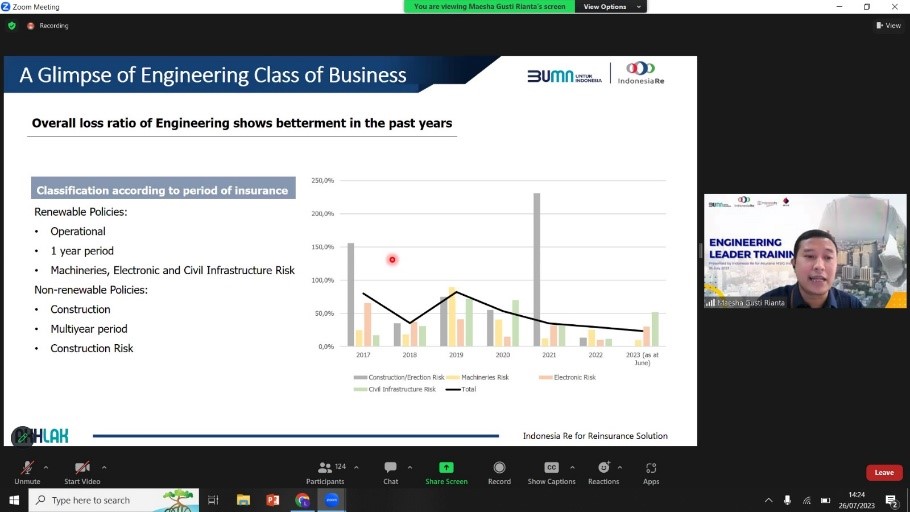Open the Reactions menu
The height and width of the screenshot is (512, 910).
click(x=604, y=473)
